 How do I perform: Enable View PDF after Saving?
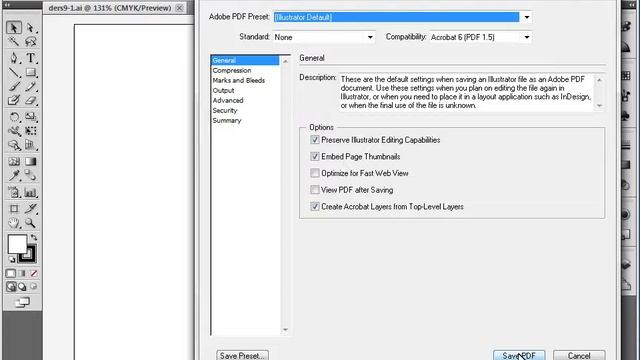(x=315, y=190)
